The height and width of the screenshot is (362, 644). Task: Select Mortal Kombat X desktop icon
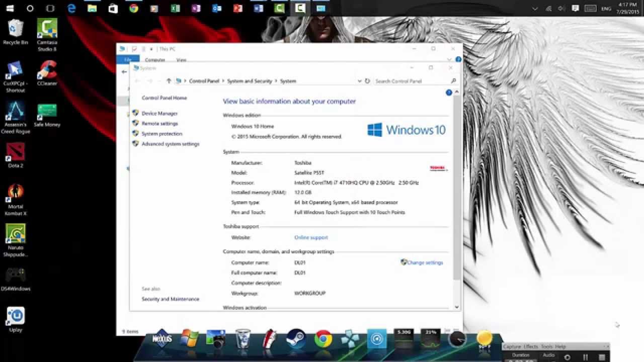point(16,200)
